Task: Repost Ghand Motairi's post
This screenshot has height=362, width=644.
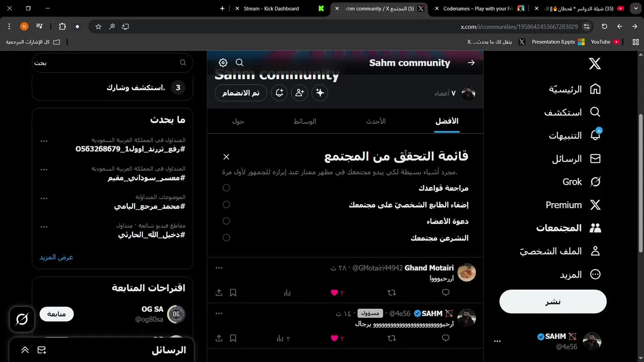Action: (x=391, y=293)
